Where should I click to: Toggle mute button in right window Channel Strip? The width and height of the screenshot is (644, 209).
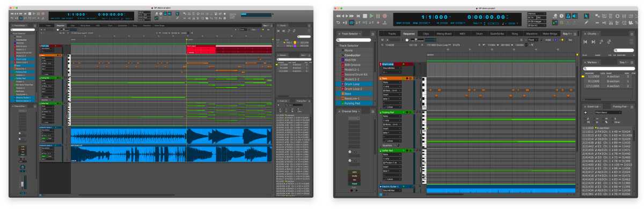pyautogui.click(x=354, y=176)
